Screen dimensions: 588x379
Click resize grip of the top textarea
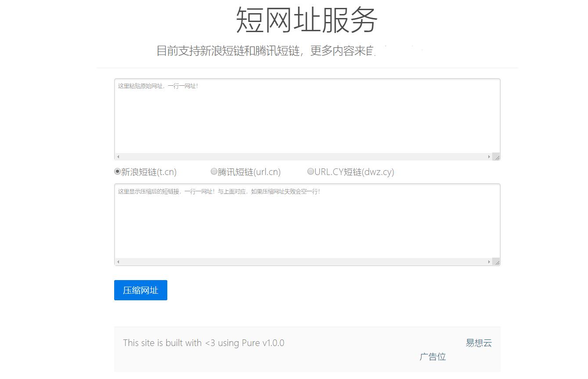tap(497, 157)
